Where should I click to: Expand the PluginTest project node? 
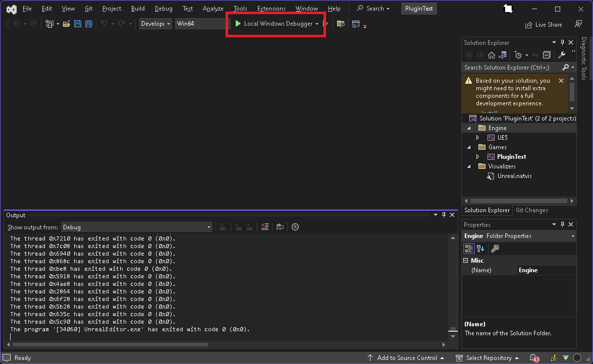point(477,156)
